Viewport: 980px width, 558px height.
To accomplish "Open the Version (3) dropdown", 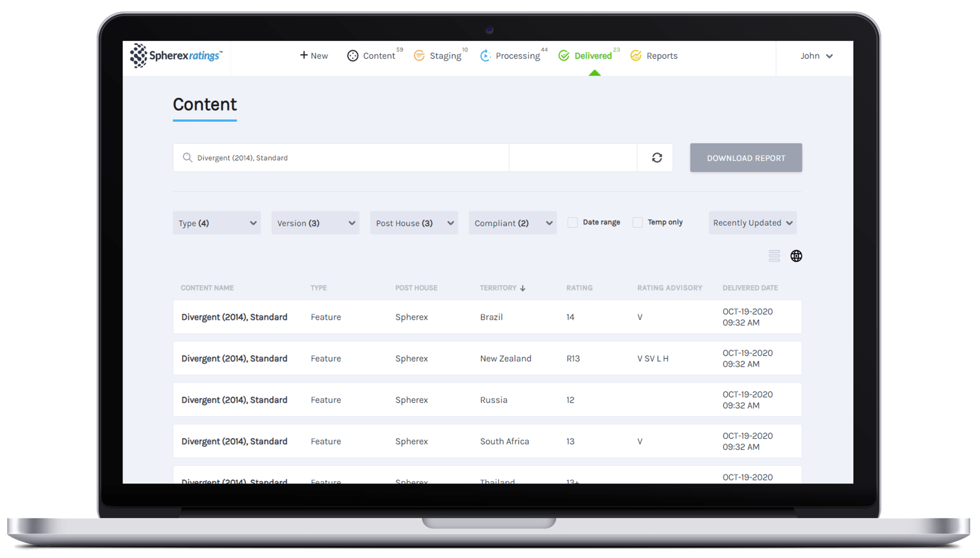I will click(x=315, y=223).
